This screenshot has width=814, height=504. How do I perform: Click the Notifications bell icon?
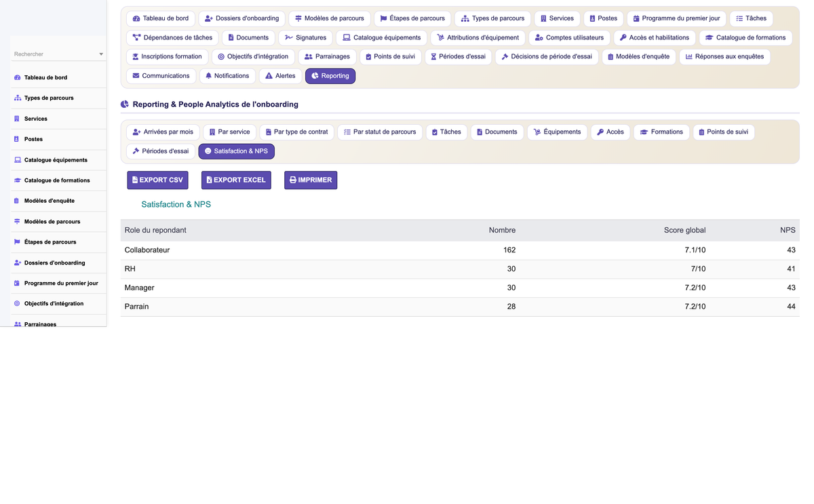[208, 76]
